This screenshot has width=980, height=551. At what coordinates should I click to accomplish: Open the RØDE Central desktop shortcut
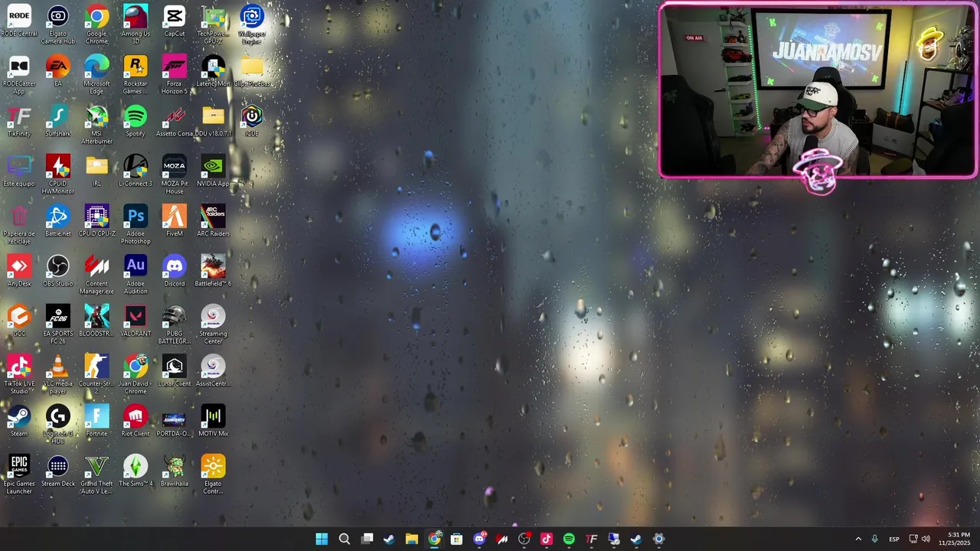19,21
